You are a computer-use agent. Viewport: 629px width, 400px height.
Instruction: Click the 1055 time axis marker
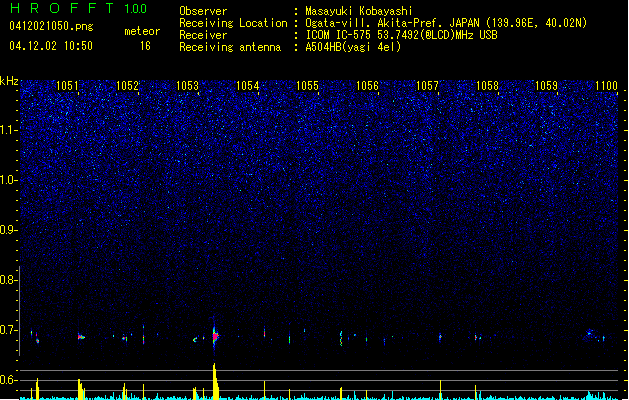click(307, 85)
